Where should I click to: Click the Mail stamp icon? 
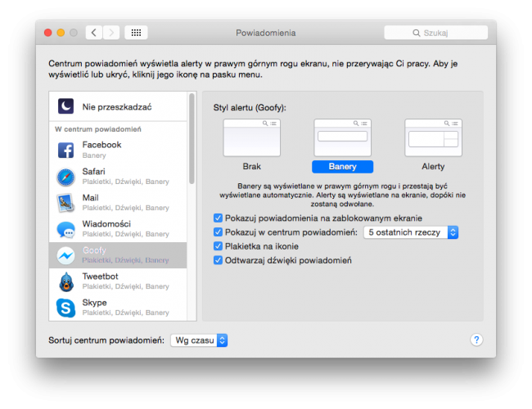[x=65, y=203]
